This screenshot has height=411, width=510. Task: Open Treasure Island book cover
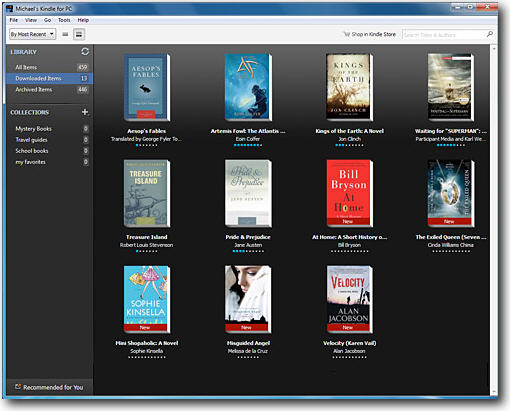(x=147, y=193)
